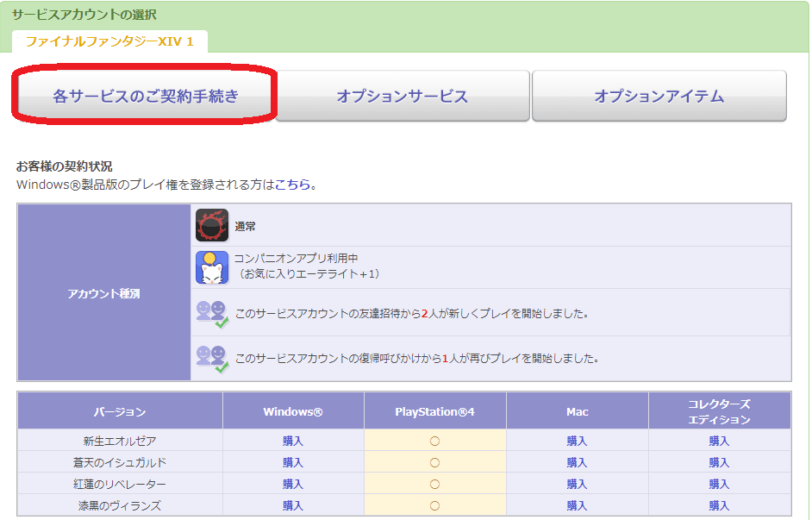
Task: Click the 復帰呼びかけ status message
Action: click(x=417, y=359)
